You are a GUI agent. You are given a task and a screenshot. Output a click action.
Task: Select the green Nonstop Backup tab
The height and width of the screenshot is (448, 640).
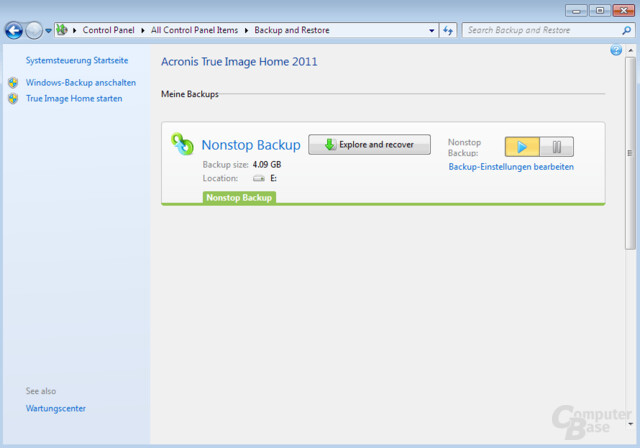pos(239,197)
